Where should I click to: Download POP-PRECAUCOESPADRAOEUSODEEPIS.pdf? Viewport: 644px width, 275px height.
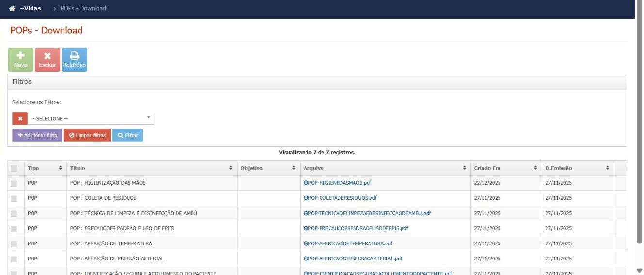[356, 228]
